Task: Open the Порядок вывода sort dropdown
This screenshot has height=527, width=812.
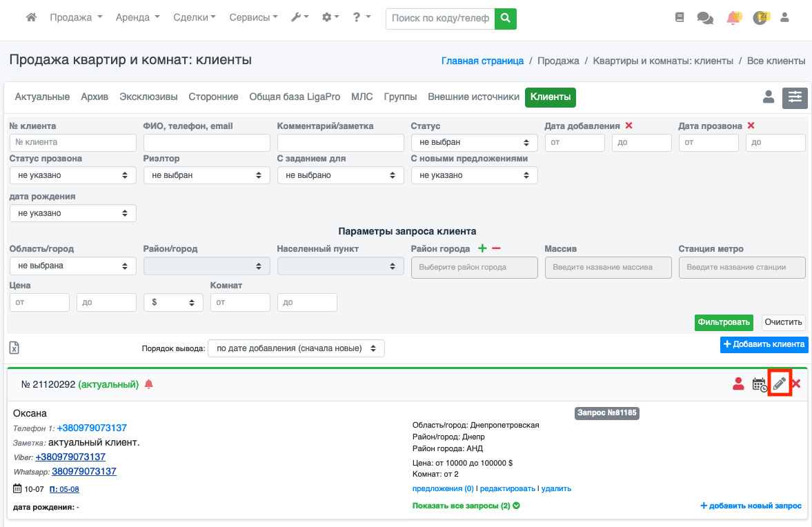Action: pyautogui.click(x=296, y=348)
